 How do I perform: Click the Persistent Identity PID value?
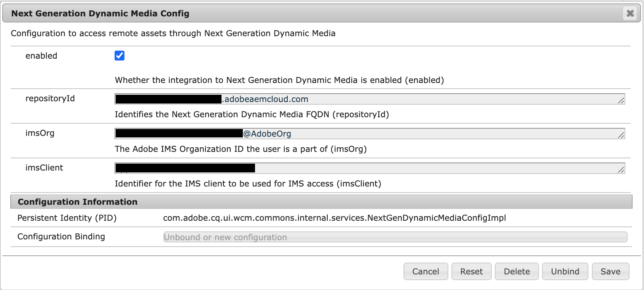334,218
